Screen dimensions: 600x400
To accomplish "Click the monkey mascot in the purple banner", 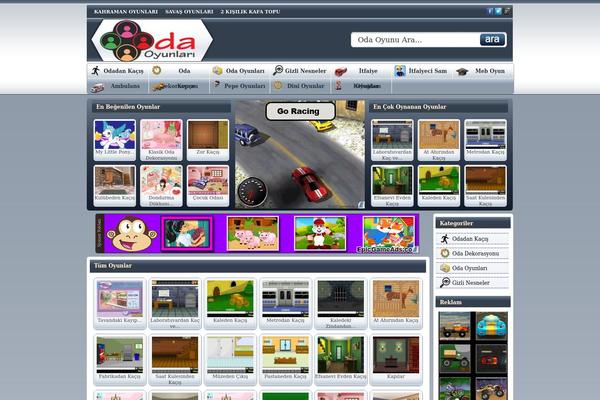I will 131,233.
